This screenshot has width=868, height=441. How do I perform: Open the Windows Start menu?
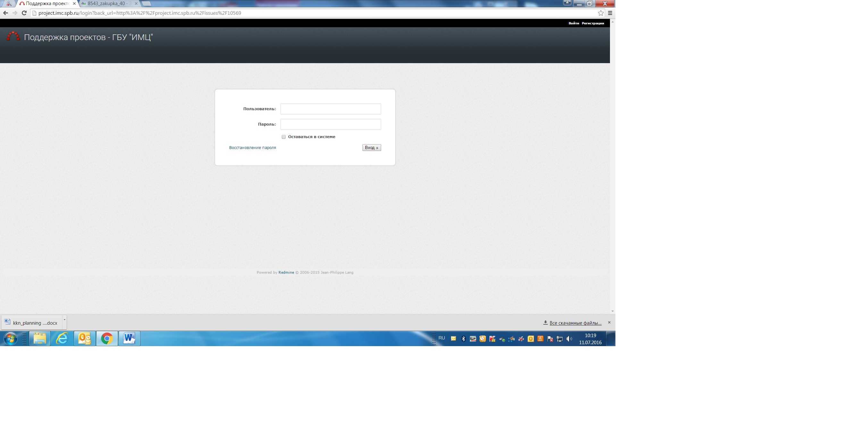11,338
